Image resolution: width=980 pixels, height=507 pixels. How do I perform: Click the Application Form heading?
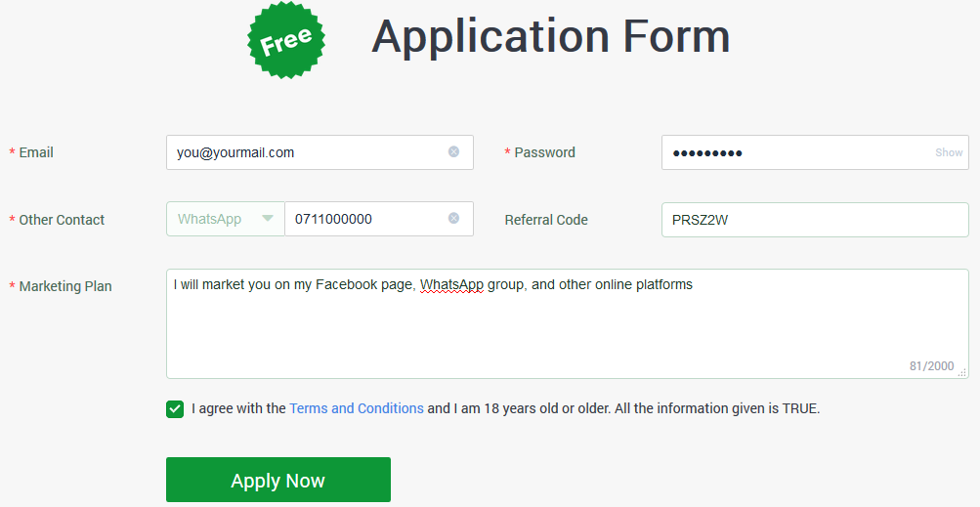551,37
